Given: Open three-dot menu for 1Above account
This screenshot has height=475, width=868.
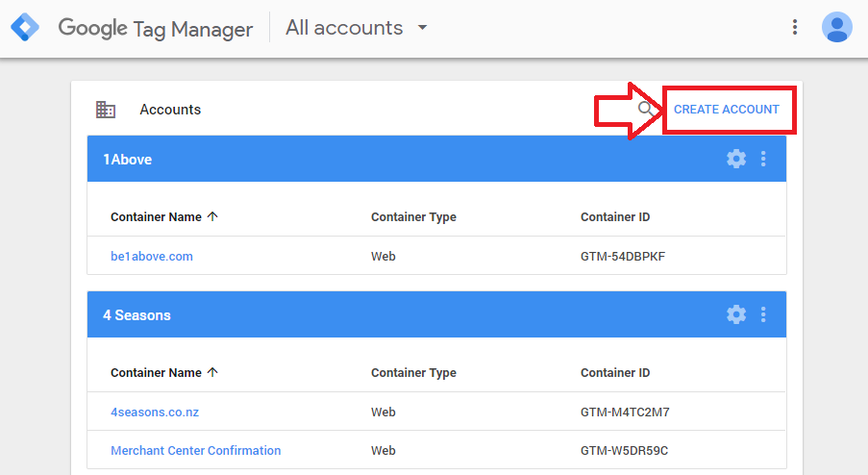Looking at the screenshot, I should (x=763, y=159).
